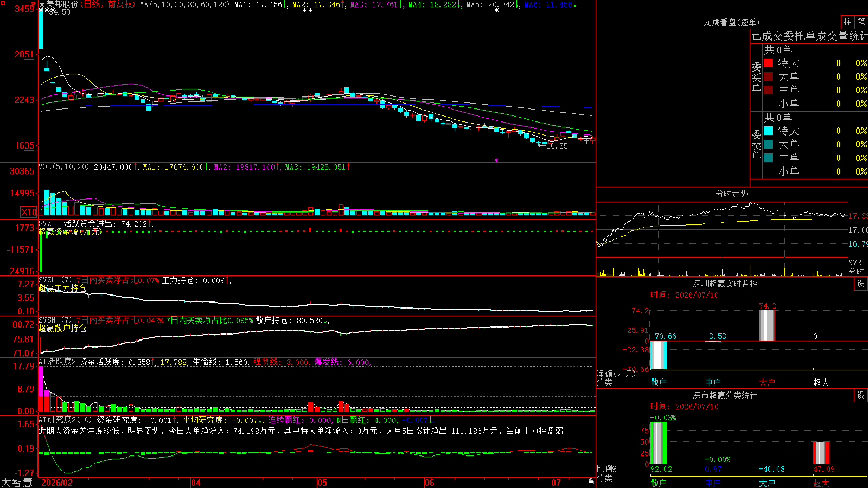Open 设 settings for 深圳超赢实时监控
The image size is (868, 488).
point(861,284)
